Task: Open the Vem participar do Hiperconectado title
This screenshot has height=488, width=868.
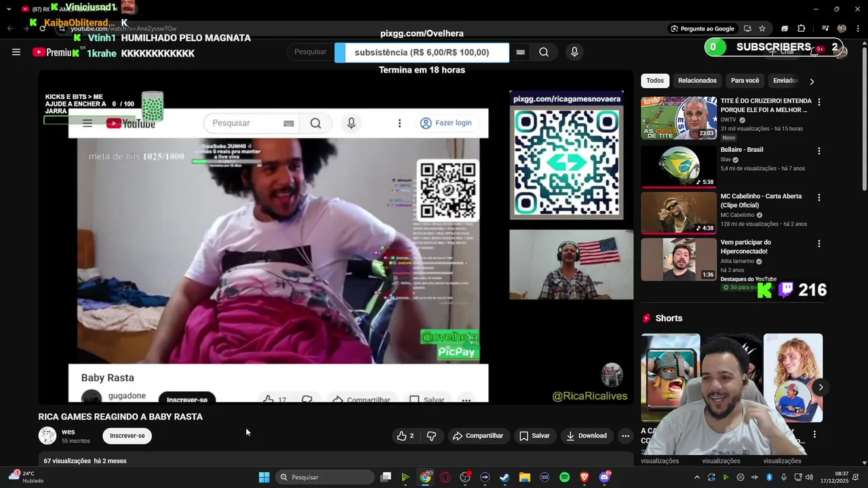Action: coord(745,247)
